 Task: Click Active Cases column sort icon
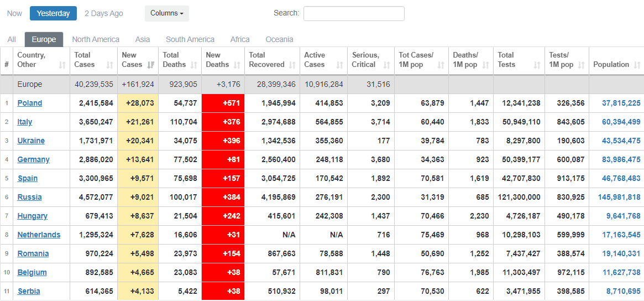(x=341, y=65)
